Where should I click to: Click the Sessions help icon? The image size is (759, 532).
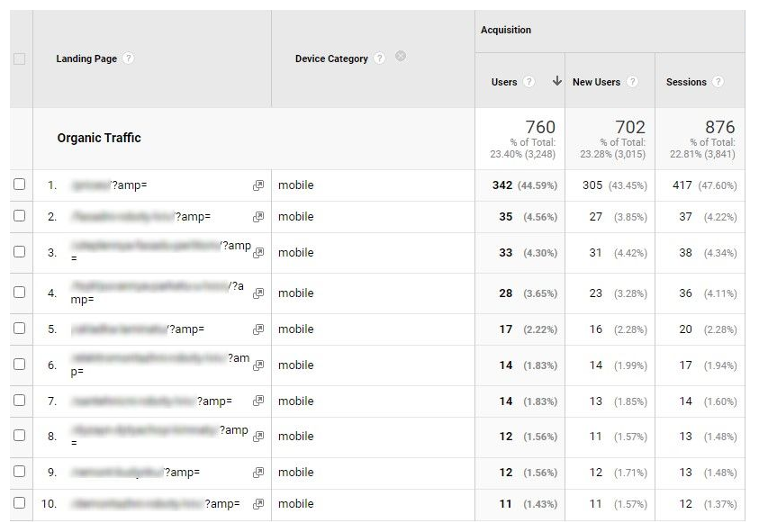click(x=718, y=81)
